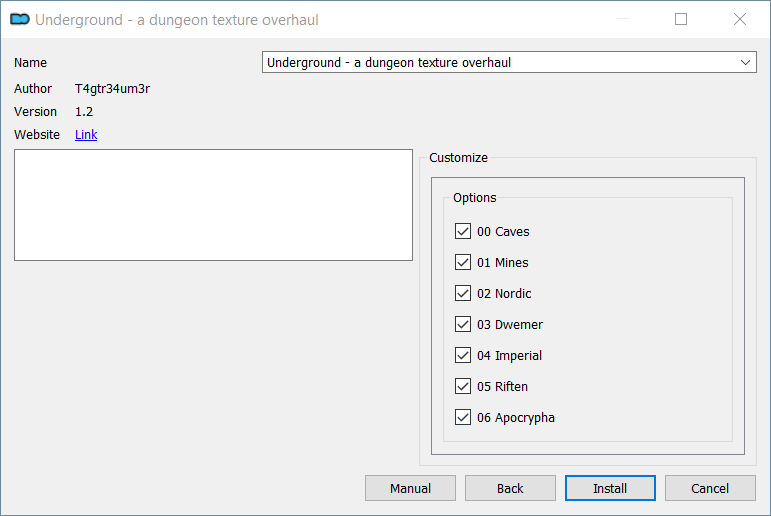Click inside the empty description preview box
771x516 pixels.
(213, 205)
